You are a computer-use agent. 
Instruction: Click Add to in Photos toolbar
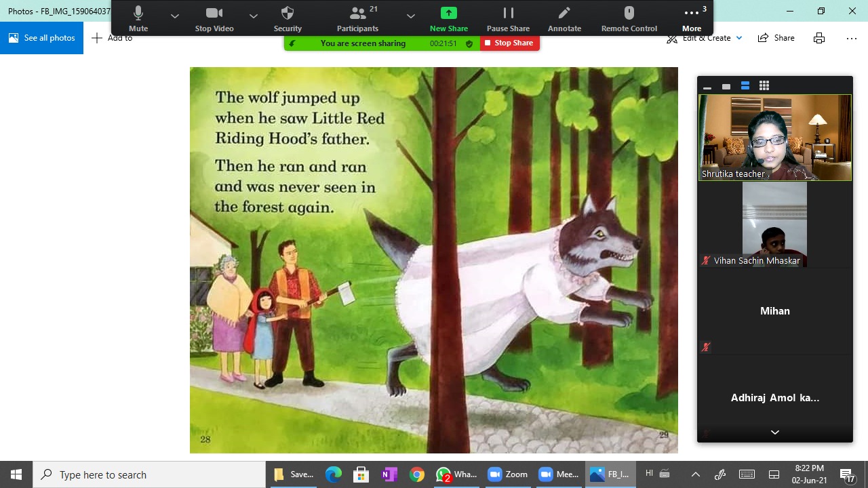[112, 38]
